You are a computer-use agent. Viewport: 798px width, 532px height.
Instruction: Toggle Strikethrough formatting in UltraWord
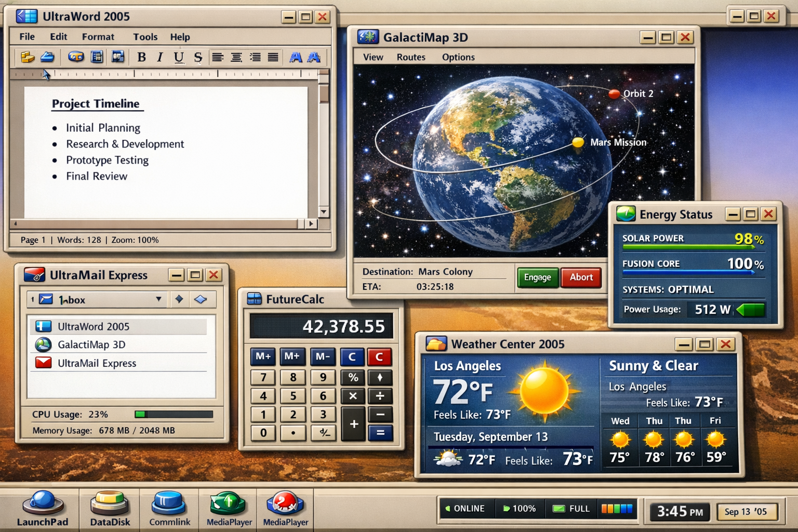point(198,57)
